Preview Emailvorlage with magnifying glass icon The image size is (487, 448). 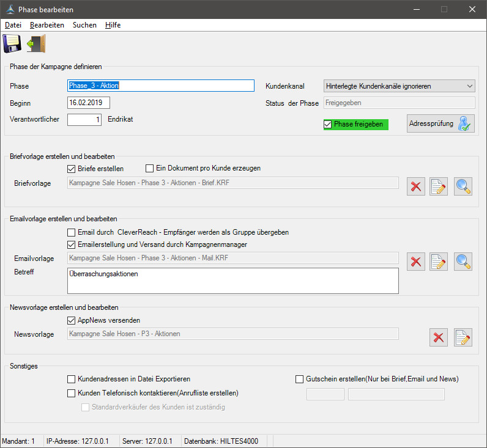[463, 262]
